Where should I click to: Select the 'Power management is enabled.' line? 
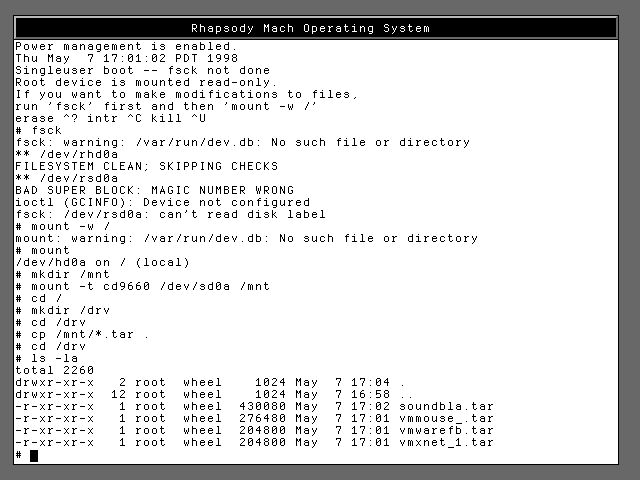(x=127, y=47)
